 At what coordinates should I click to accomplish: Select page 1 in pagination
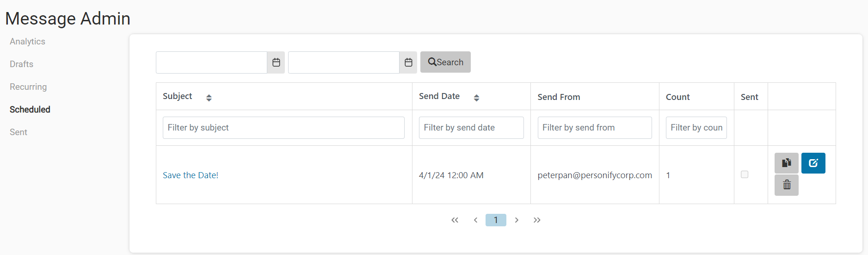click(x=496, y=220)
